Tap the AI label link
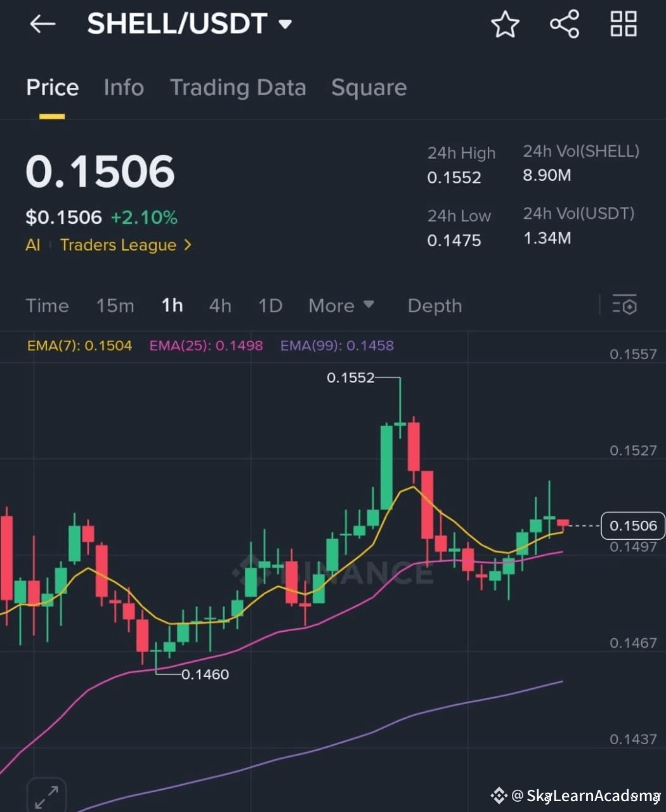This screenshot has height=812, width=666. coord(33,245)
